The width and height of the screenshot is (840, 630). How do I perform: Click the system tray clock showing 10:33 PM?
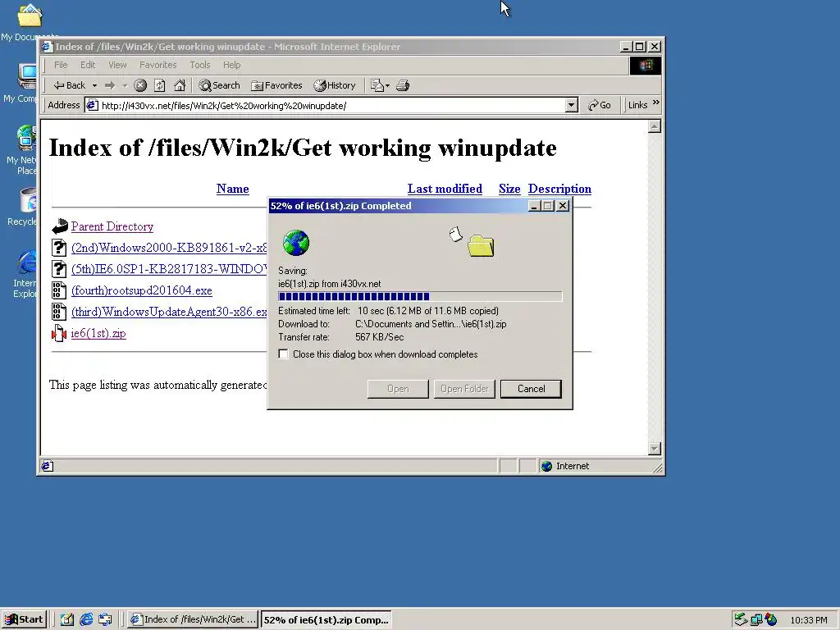[808, 620]
